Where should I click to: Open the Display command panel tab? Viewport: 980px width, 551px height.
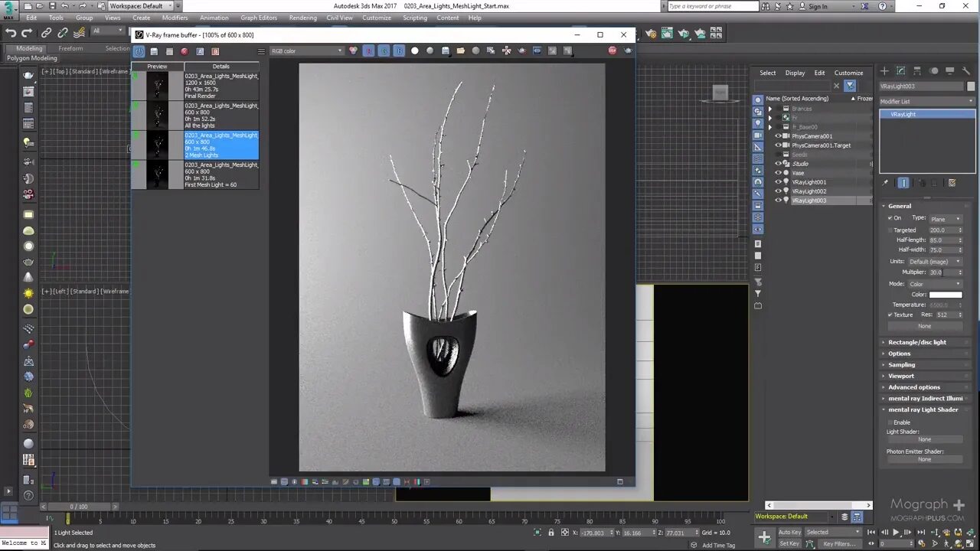click(950, 71)
